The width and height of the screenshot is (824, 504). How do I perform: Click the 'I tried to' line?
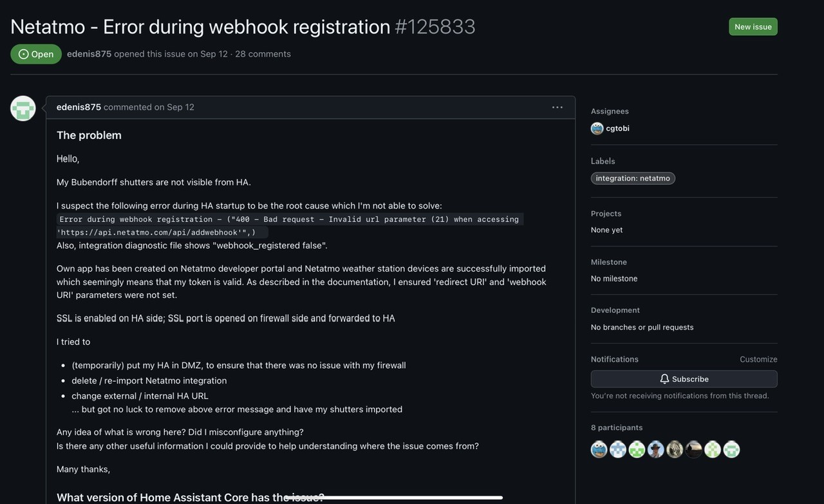click(x=73, y=342)
